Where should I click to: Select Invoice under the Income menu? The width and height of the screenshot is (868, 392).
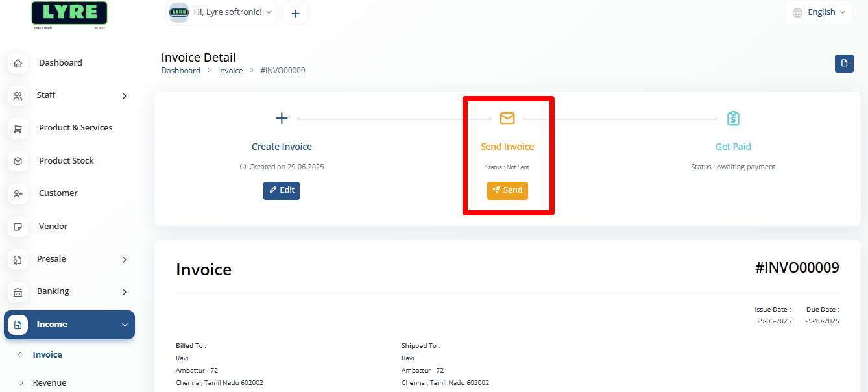[46, 354]
